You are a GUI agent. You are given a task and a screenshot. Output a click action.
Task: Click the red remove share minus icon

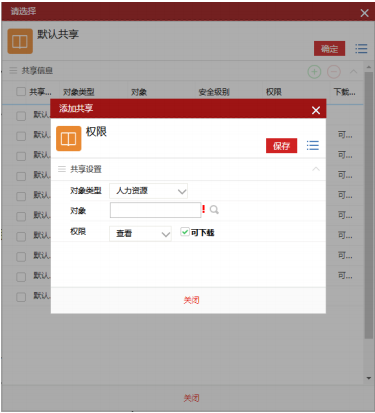point(334,72)
